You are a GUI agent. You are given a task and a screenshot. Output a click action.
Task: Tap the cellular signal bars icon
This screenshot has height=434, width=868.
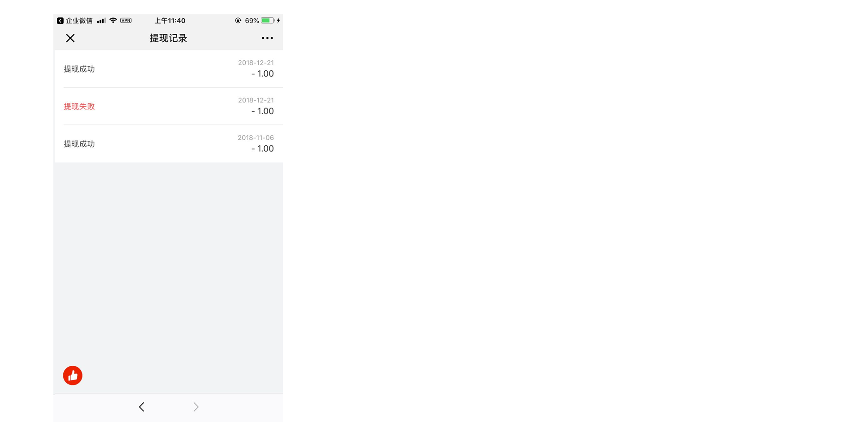click(101, 20)
